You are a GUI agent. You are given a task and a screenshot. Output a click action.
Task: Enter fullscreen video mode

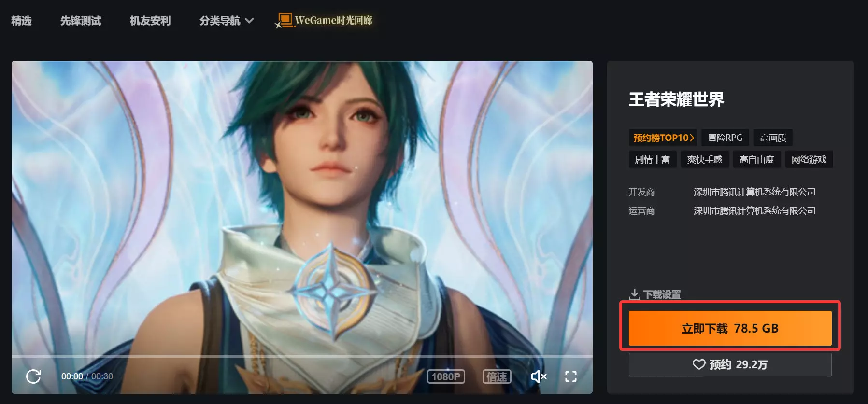coord(571,376)
